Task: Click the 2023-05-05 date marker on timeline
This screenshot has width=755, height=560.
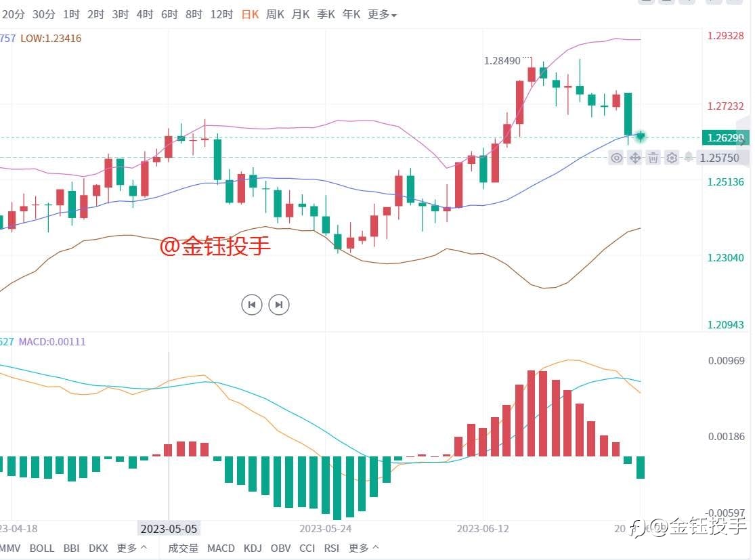Action: (x=169, y=529)
